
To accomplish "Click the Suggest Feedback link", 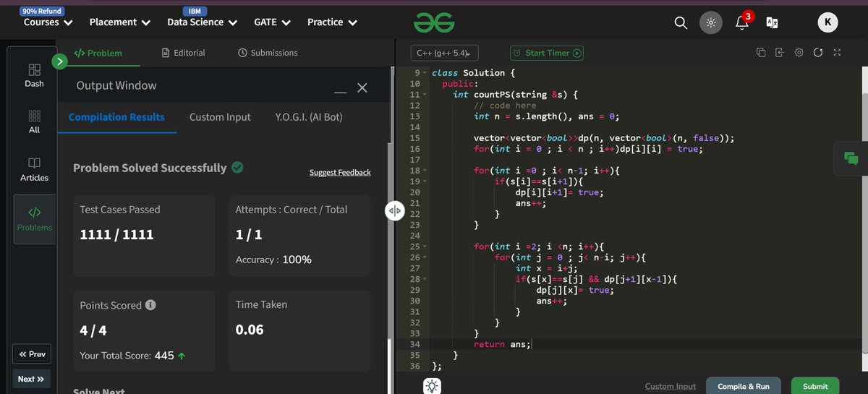I will 340,172.
